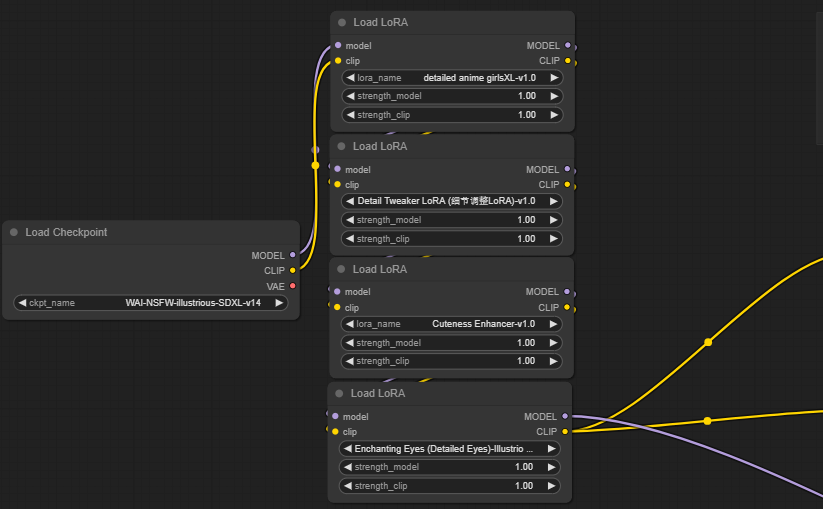Click clip input port of Detail Tweaker LoRA node

pos(338,184)
